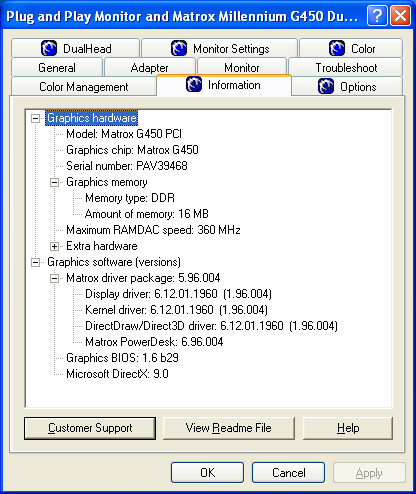The height and width of the screenshot is (494, 416).
Task: Open the Monitor Settings tab
Action: [x=219, y=48]
